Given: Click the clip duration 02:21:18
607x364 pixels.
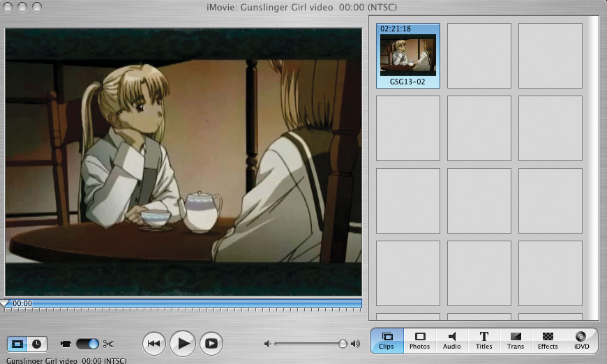Looking at the screenshot, I should tap(396, 29).
